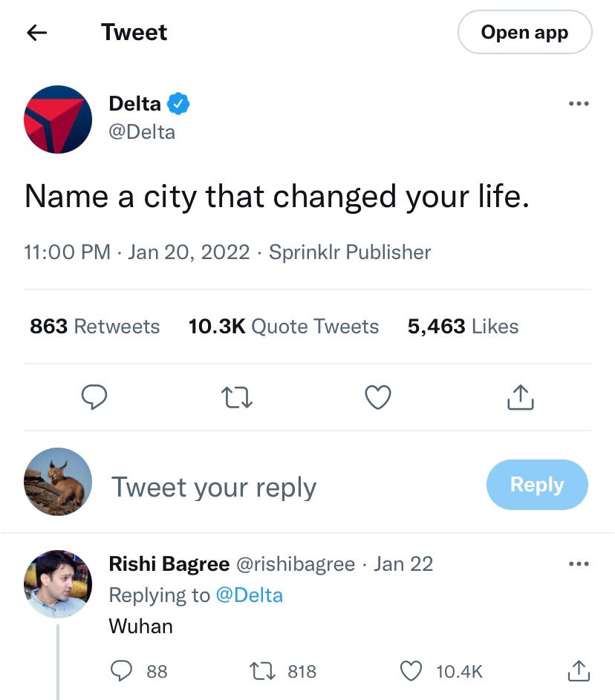Open more options on Delta's tweet
This screenshot has width=615, height=700.
[x=578, y=104]
